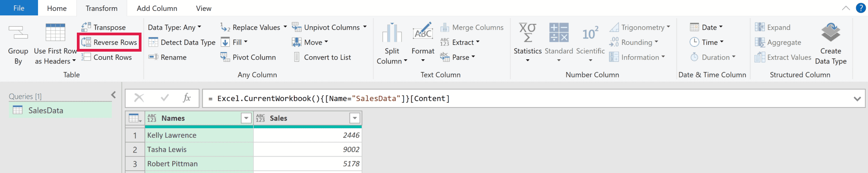Click the Use First Row as Headers icon

[x=55, y=33]
